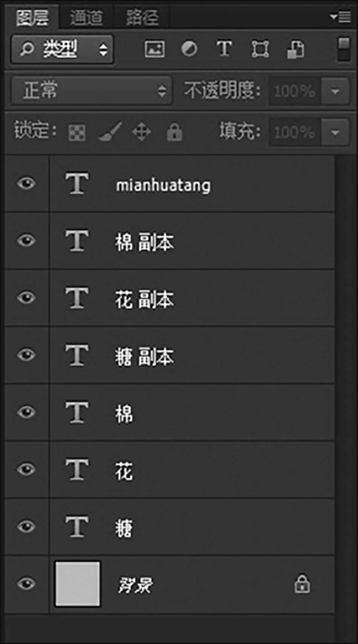Filter layers by pixel image type
The image size is (358, 644).
click(x=155, y=49)
